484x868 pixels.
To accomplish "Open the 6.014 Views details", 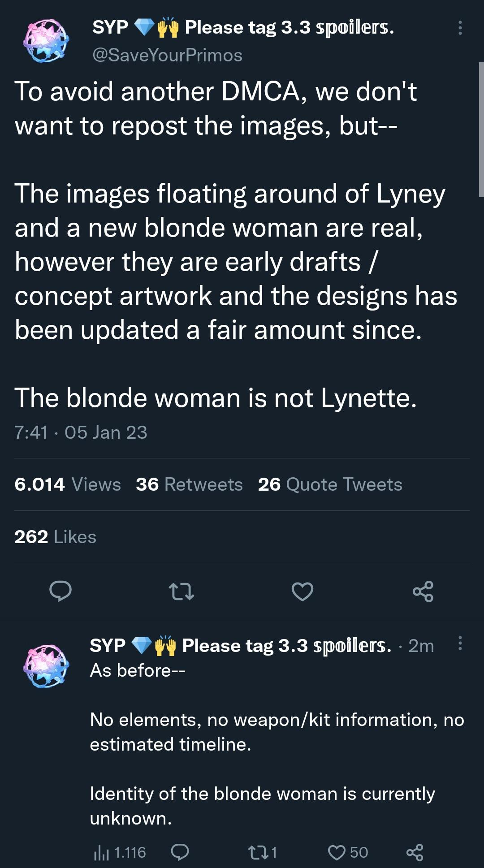I will 68,484.
